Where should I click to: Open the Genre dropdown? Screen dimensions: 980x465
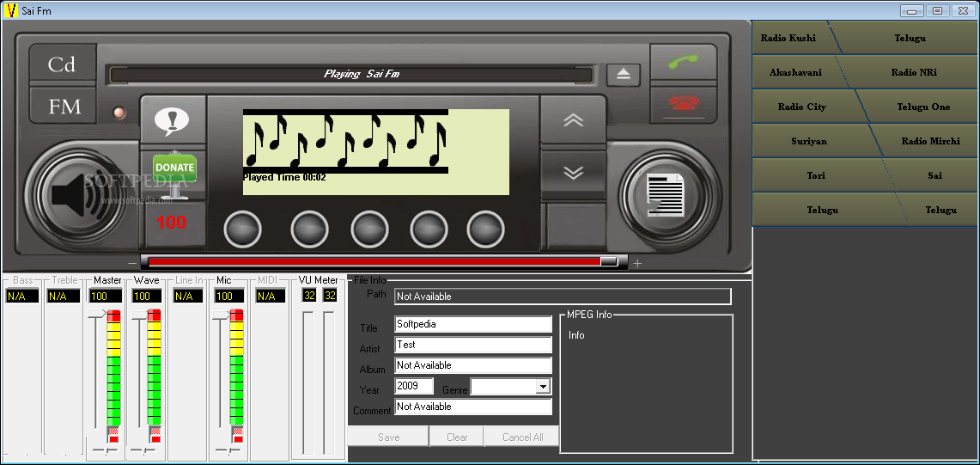click(x=542, y=387)
